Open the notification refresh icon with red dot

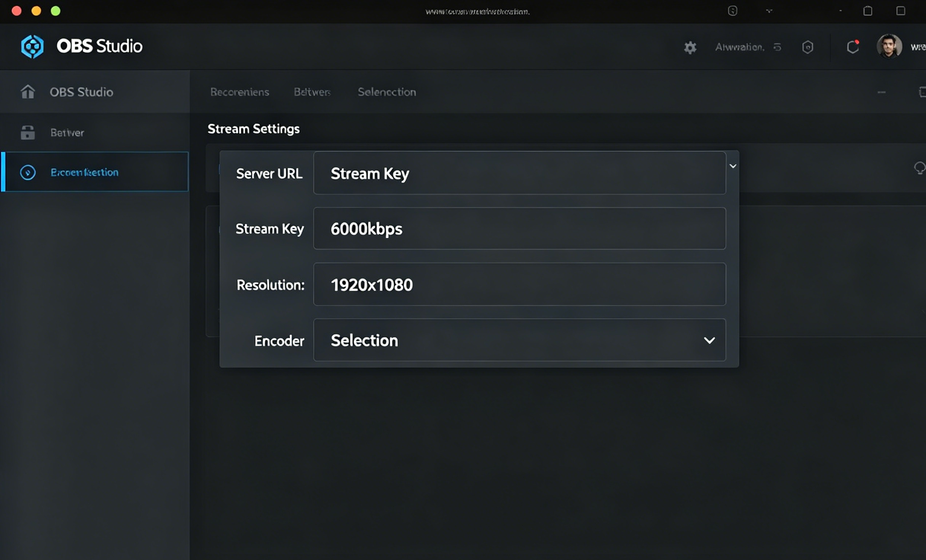pos(853,47)
